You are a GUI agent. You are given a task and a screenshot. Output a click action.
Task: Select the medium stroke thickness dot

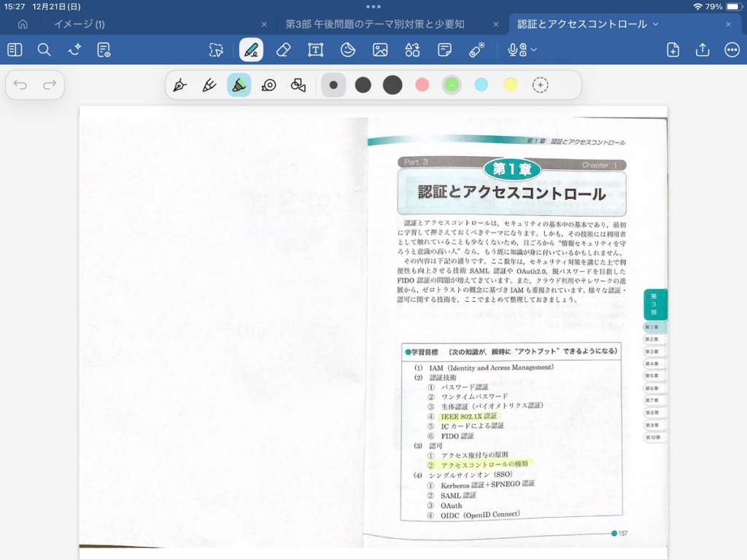pyautogui.click(x=363, y=85)
